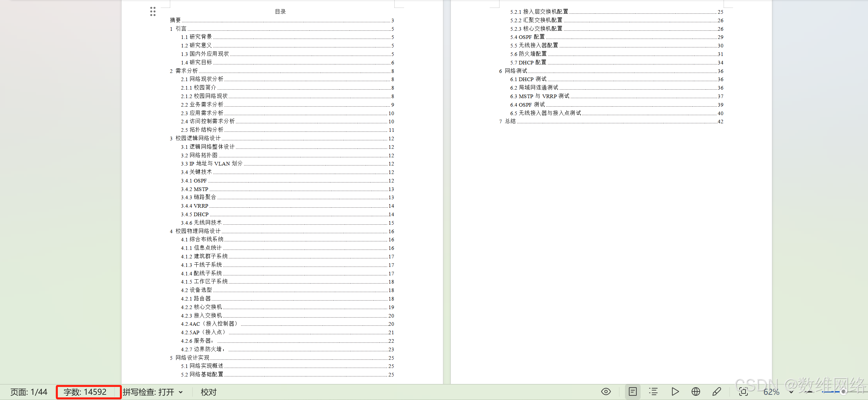Screen dimensions: 868x400
Task: Switch to outline view
Action: pos(653,391)
